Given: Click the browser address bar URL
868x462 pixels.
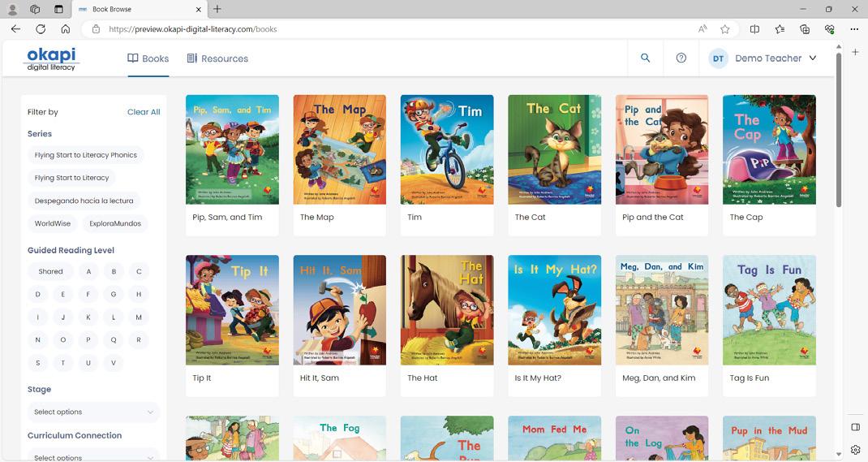Looking at the screenshot, I should point(192,29).
